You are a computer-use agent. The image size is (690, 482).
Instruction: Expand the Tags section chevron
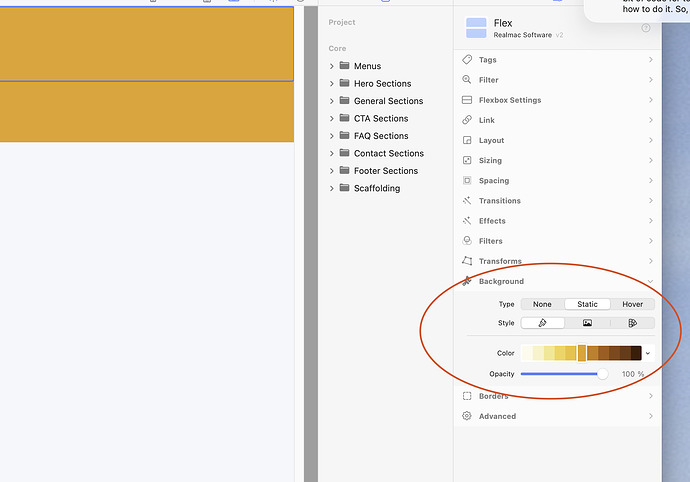click(x=650, y=59)
